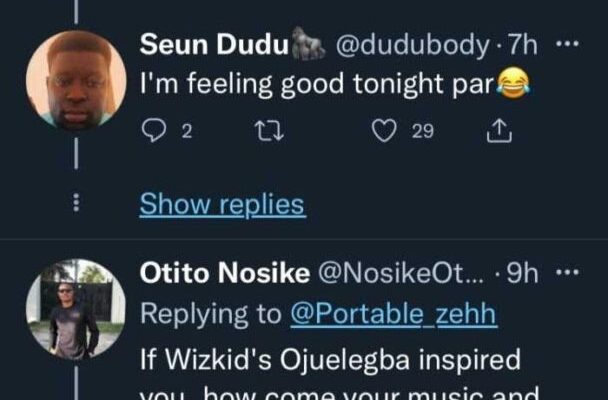Click the vertical dots beside Show replies
The height and width of the screenshot is (400, 608).
[x=75, y=204]
